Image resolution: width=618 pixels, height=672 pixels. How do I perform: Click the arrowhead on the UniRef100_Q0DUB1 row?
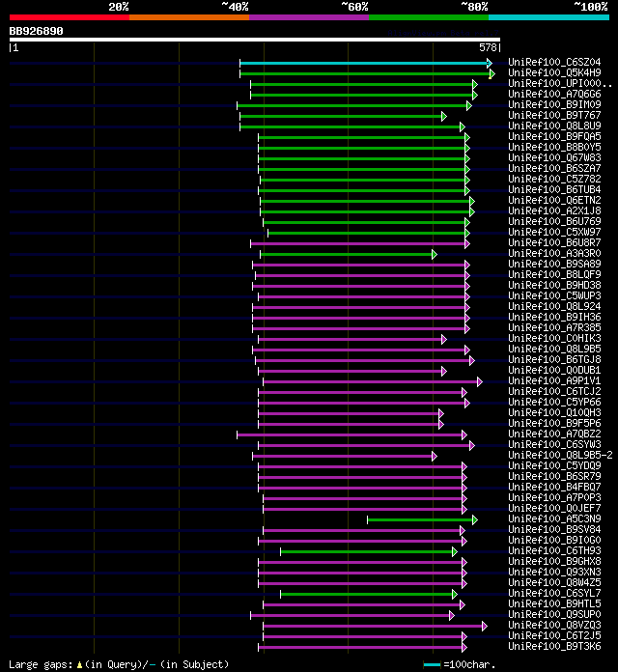tap(444, 371)
